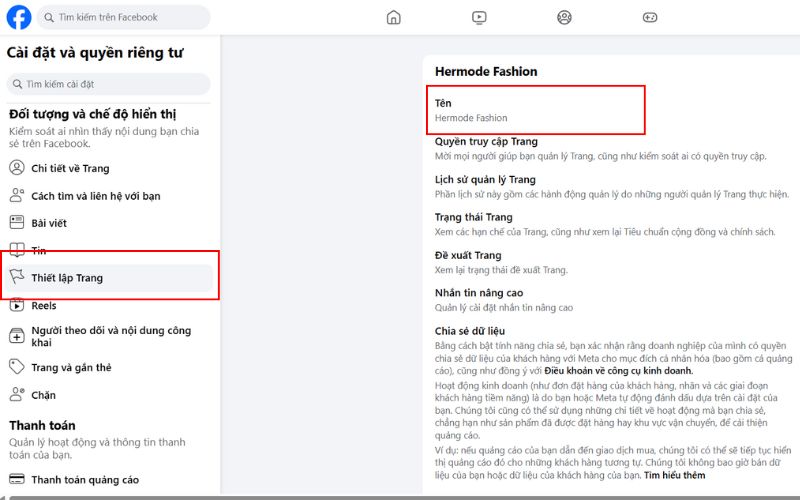
Task: Open Người theo dõi và nội dung công khai
Action: [x=110, y=336]
